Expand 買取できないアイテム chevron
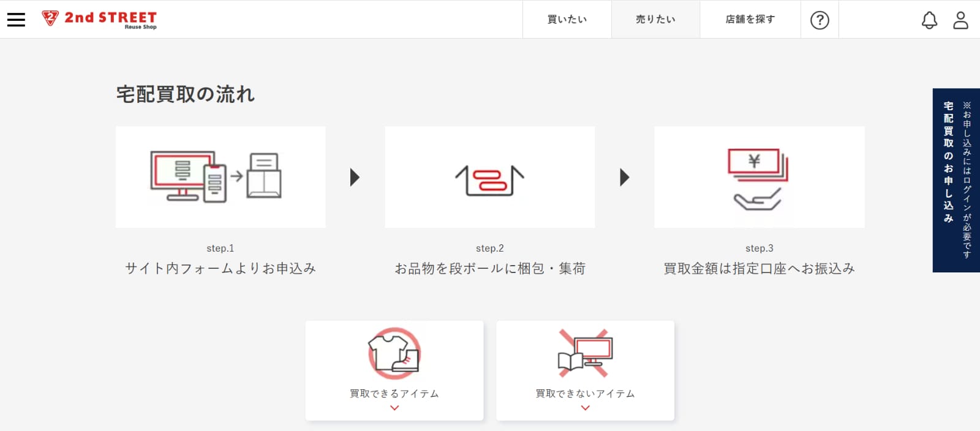This screenshot has height=431, width=980. click(585, 408)
